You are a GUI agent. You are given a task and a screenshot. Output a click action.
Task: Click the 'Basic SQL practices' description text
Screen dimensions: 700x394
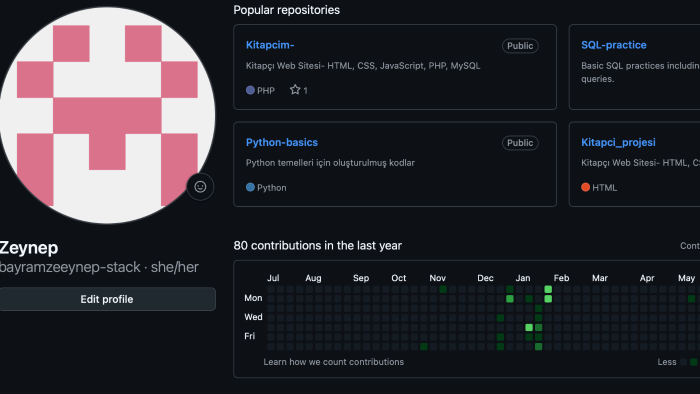click(641, 72)
